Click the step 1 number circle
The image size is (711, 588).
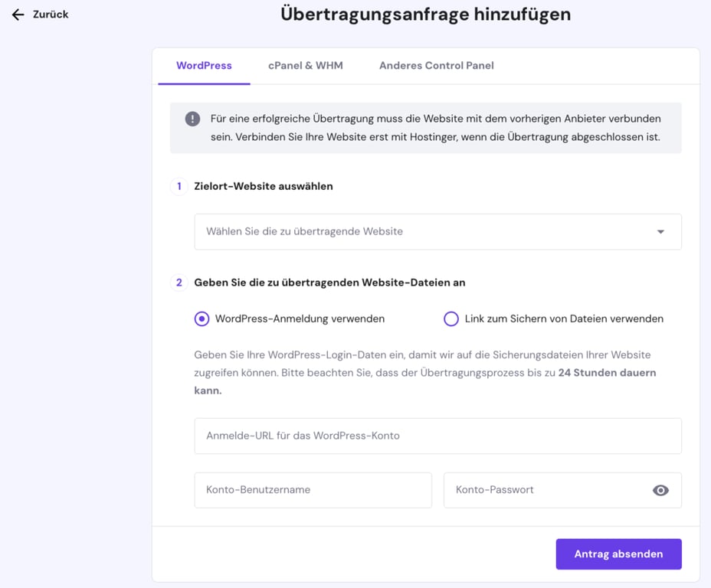179,186
